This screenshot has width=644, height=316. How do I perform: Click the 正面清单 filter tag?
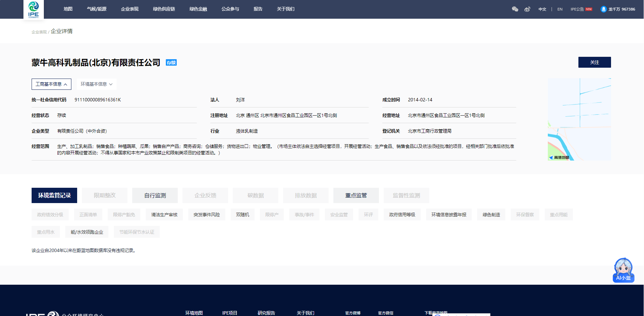[x=88, y=215]
